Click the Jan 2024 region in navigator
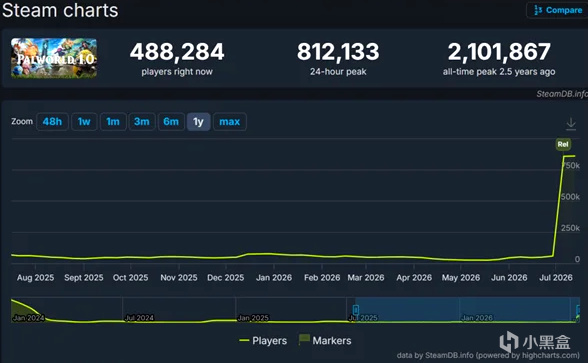This screenshot has height=363, width=588. pos(28,318)
